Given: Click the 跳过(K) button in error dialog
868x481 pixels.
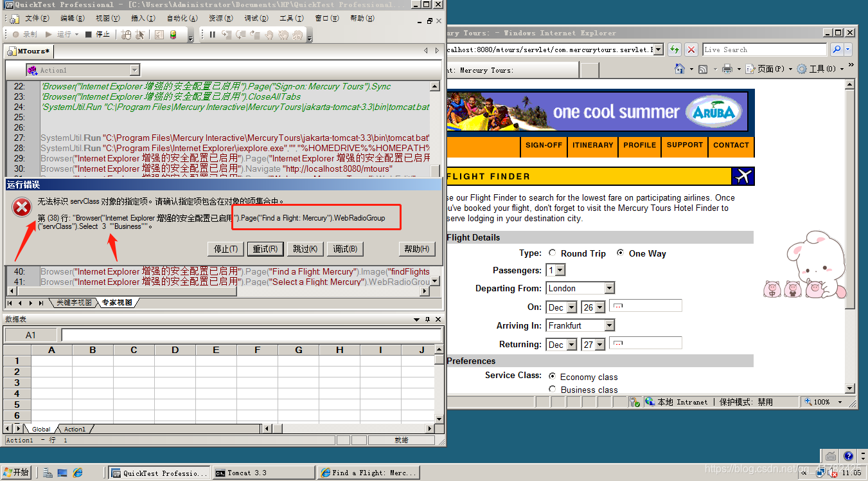Looking at the screenshot, I should (x=305, y=249).
